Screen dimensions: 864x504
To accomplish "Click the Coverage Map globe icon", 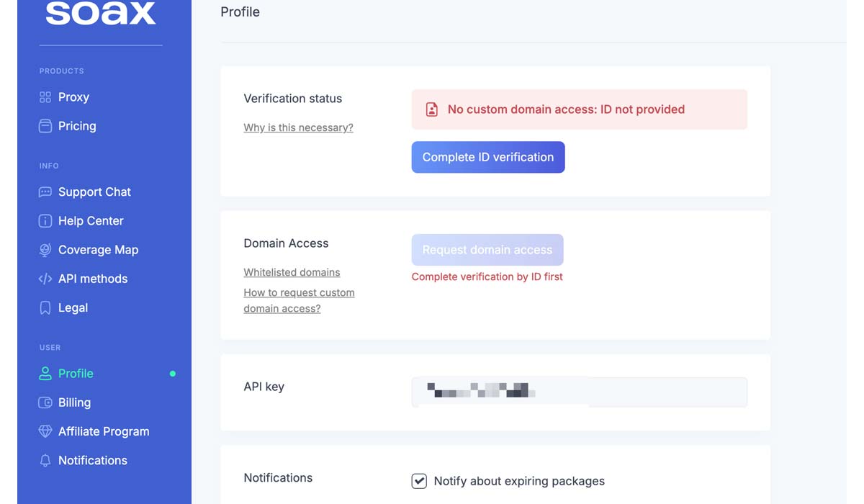I will (45, 250).
